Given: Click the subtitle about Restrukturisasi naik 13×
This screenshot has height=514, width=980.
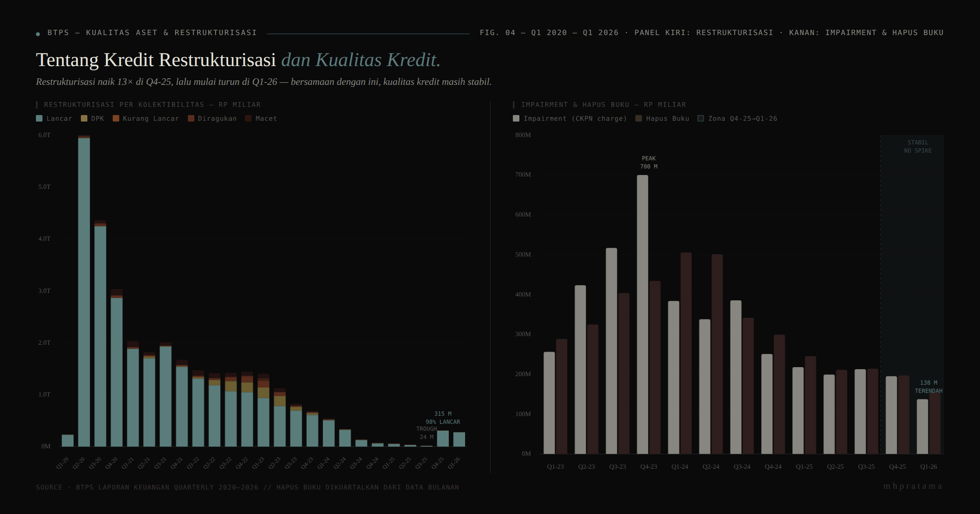Looking at the screenshot, I should coord(264,82).
